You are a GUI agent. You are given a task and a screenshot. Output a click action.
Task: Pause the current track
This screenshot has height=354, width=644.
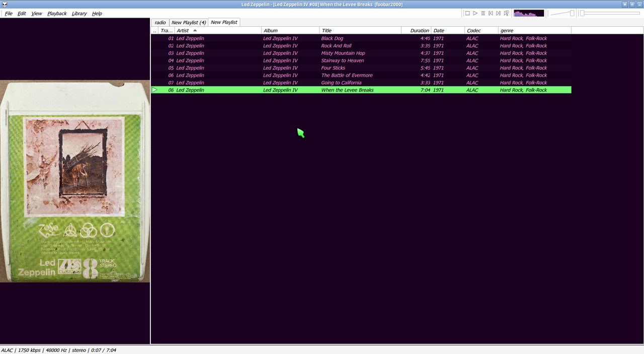(x=483, y=14)
